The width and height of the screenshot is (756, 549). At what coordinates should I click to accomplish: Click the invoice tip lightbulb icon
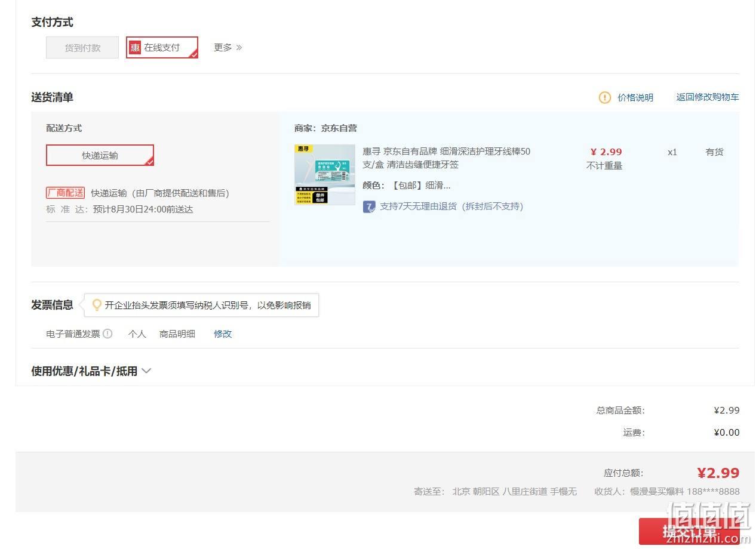97,305
